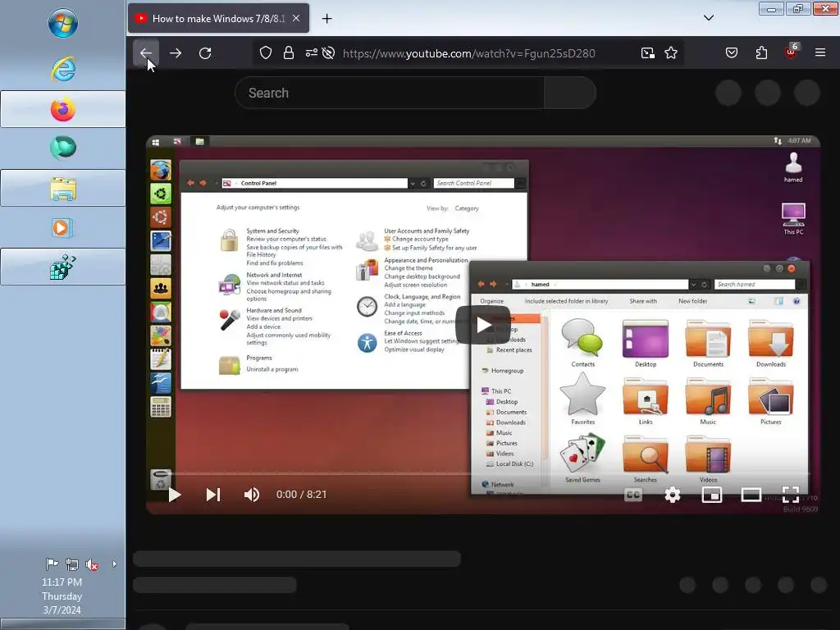Launch Internet Explorer from the taskbar
The image size is (840, 630).
click(62, 69)
